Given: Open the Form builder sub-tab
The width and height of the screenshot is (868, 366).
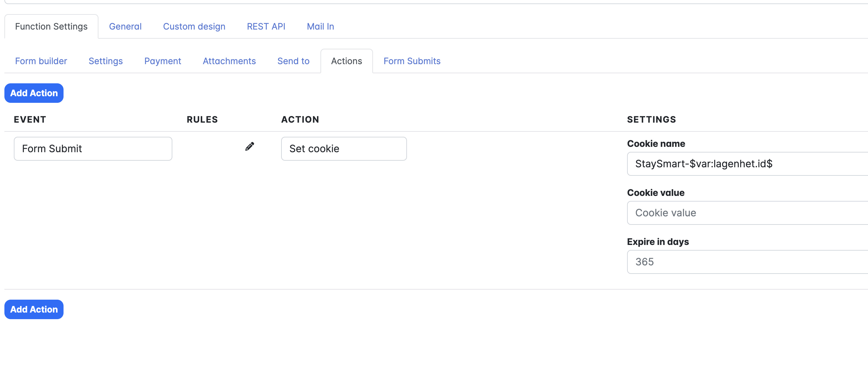Looking at the screenshot, I should pos(41,61).
